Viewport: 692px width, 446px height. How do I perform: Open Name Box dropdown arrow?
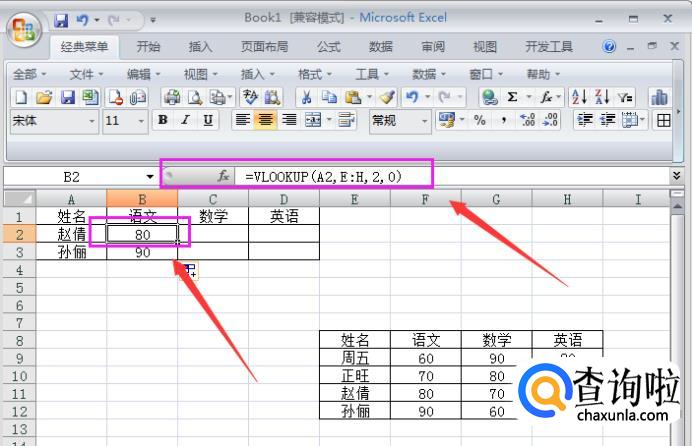pyautogui.click(x=150, y=177)
